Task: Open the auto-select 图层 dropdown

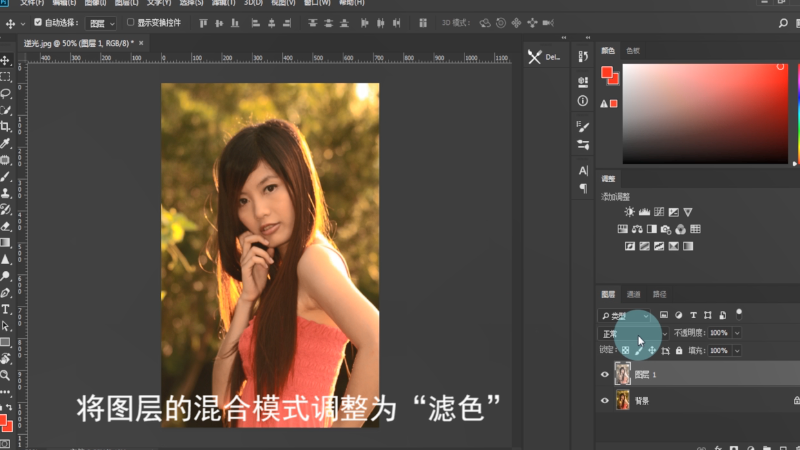Action: [101, 23]
